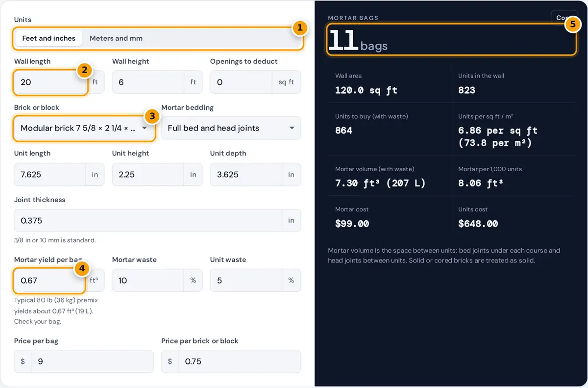Click the Price per bag field
The height and width of the screenshot is (388, 588).
(x=92, y=362)
